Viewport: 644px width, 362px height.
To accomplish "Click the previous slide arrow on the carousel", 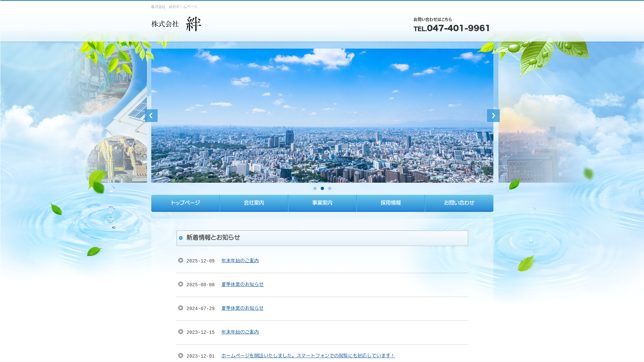I will click(x=151, y=116).
